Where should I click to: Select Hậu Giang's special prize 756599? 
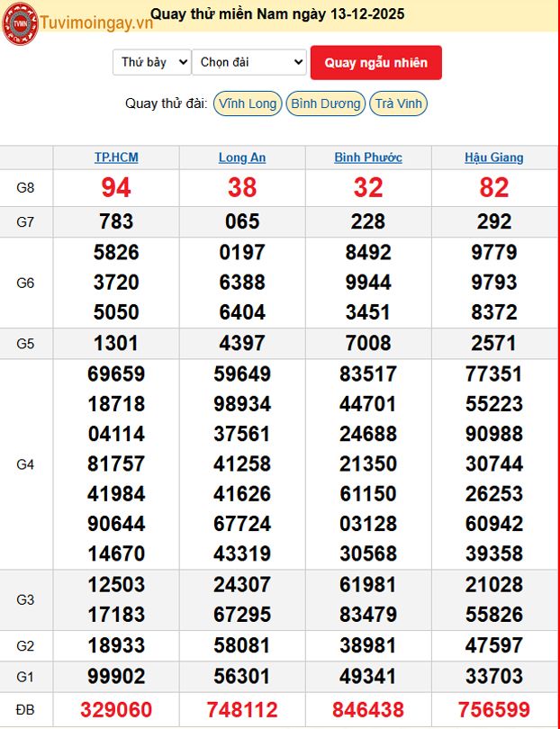tap(494, 709)
